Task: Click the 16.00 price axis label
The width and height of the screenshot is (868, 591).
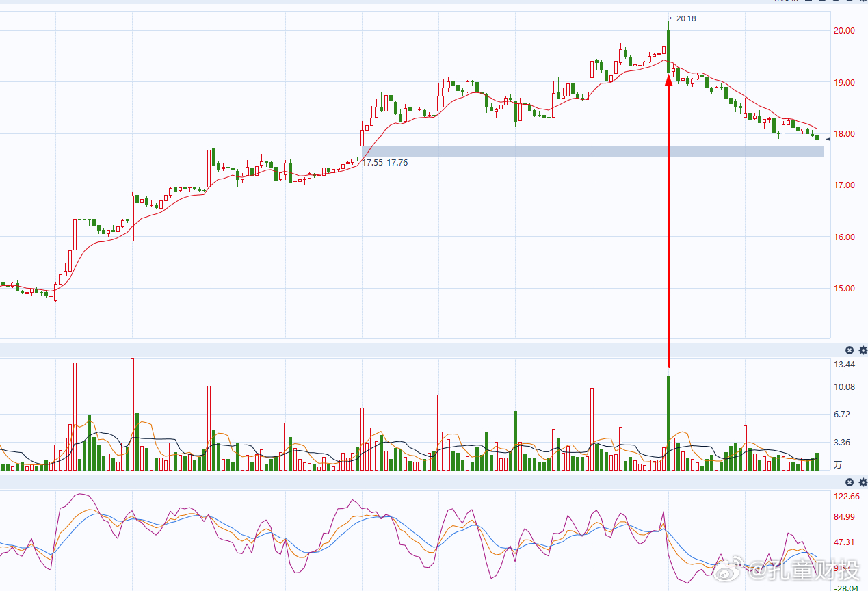Action: 844,237
